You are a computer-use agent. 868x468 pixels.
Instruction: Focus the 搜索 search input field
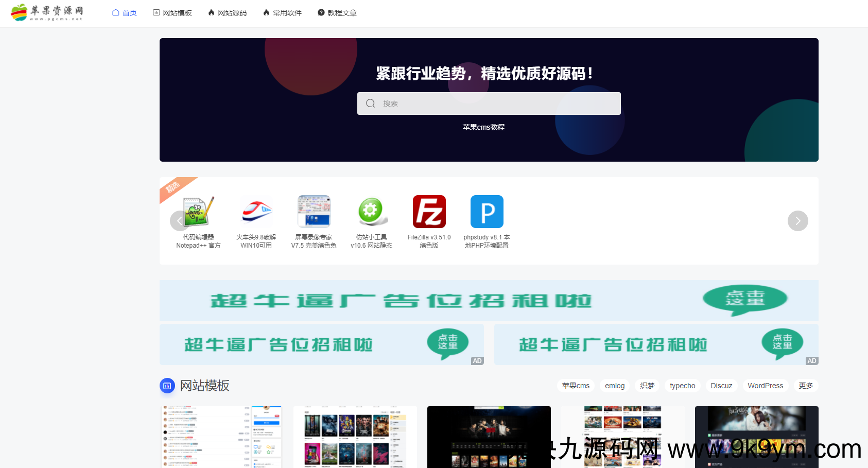pyautogui.click(x=494, y=103)
